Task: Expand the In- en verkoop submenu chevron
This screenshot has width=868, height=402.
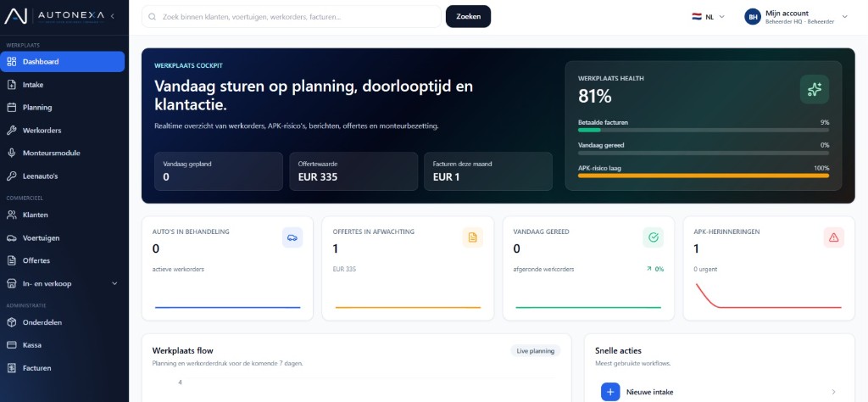Action: click(x=114, y=283)
